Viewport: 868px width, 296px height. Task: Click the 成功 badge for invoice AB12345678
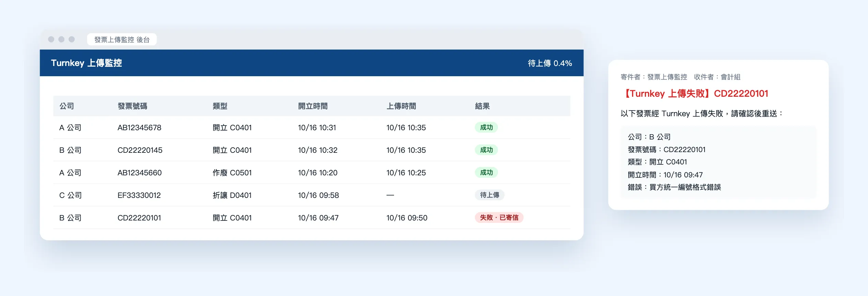click(486, 127)
